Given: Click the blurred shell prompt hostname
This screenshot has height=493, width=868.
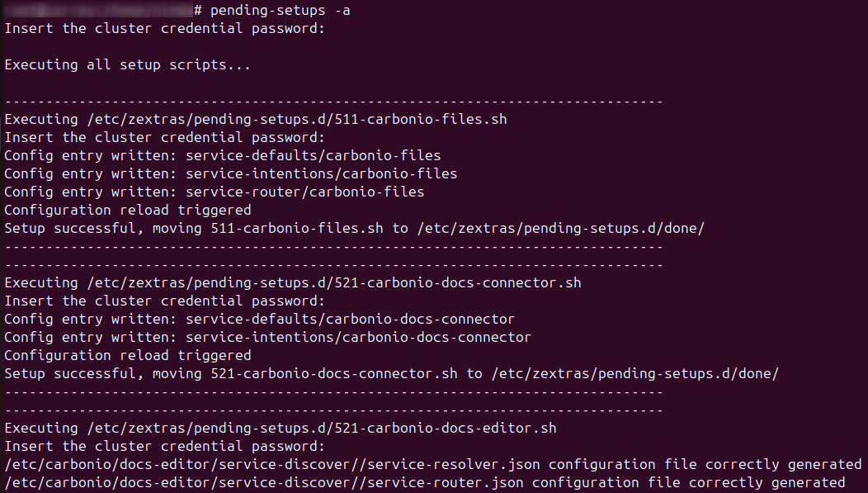Looking at the screenshot, I should (97, 11).
